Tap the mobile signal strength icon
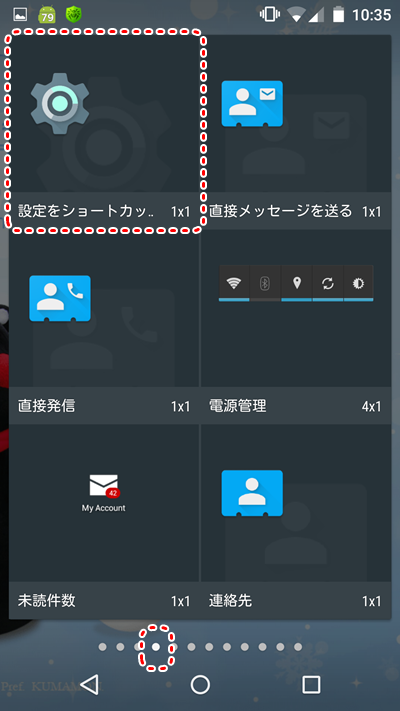 (316, 15)
